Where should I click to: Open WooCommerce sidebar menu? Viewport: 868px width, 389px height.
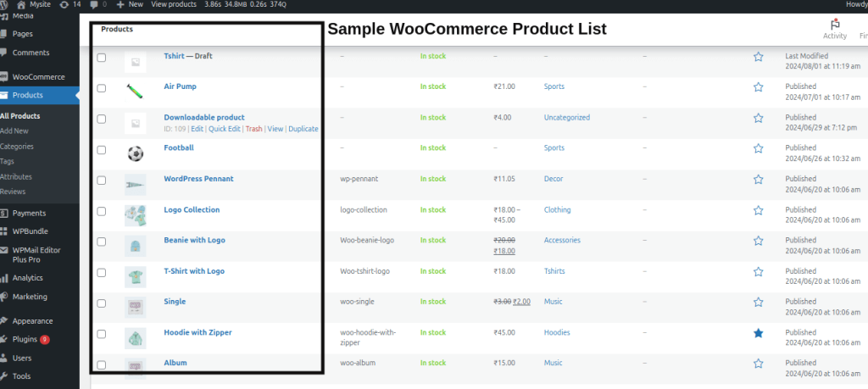(x=40, y=77)
